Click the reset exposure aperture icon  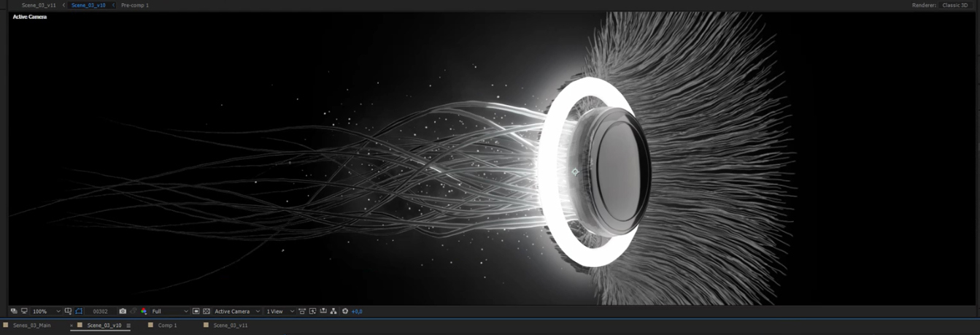(x=345, y=312)
